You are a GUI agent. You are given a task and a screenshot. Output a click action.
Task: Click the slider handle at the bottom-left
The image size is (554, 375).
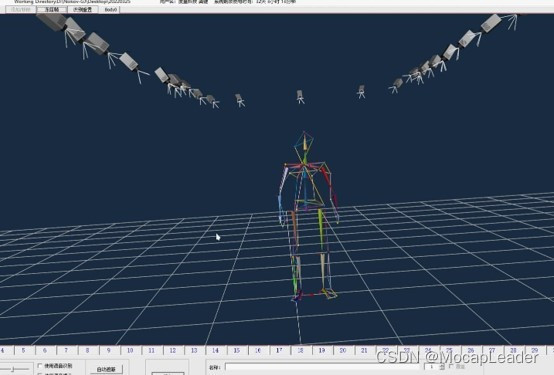click(x=13, y=369)
